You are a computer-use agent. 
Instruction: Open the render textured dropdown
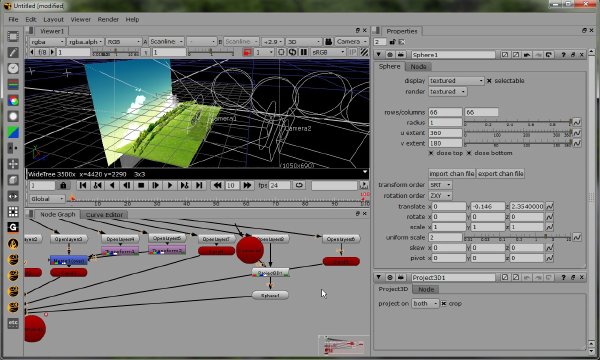447,91
